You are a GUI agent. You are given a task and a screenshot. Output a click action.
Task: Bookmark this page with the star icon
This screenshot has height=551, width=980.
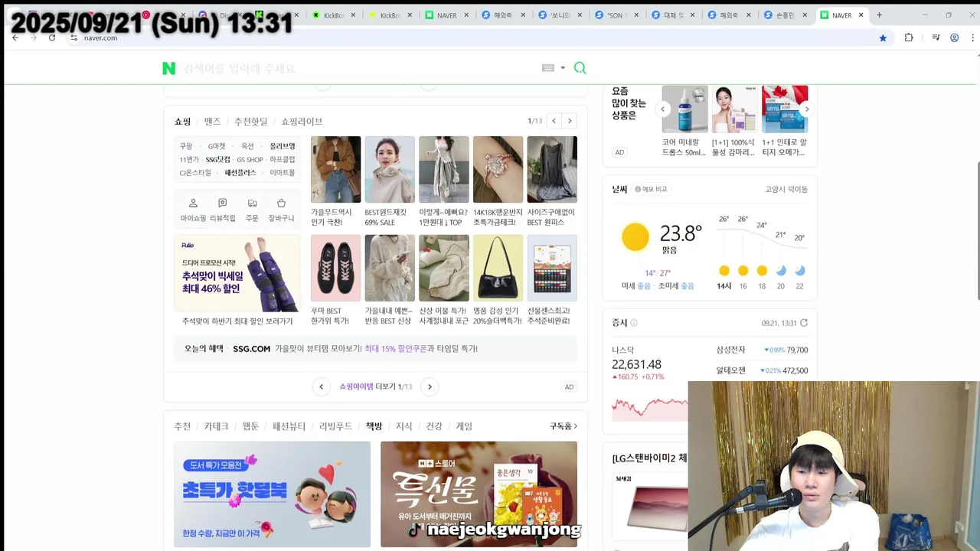coord(883,37)
